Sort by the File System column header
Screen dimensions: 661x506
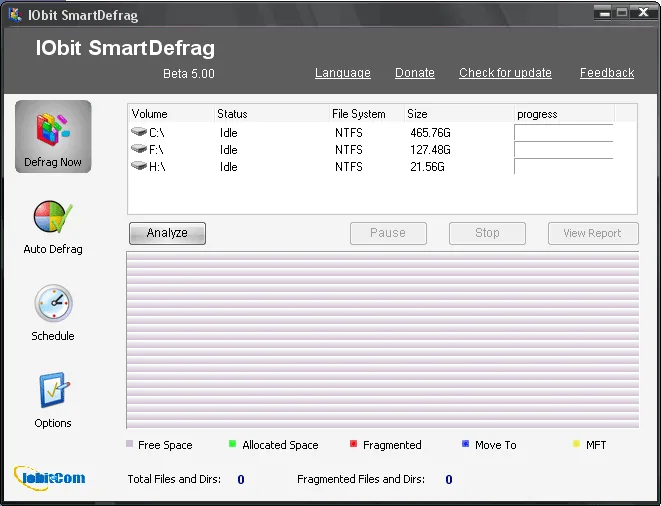(367, 114)
